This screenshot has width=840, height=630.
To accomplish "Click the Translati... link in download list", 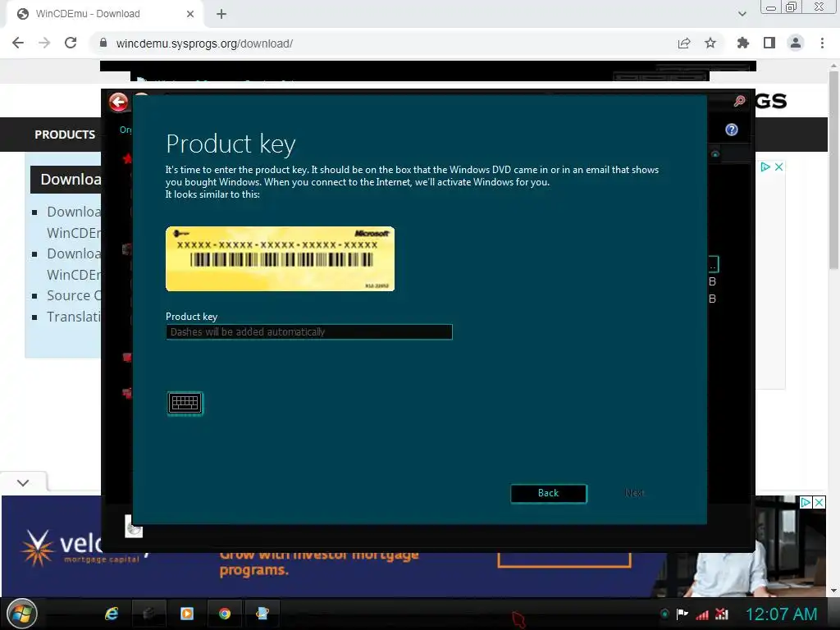I will (73, 317).
